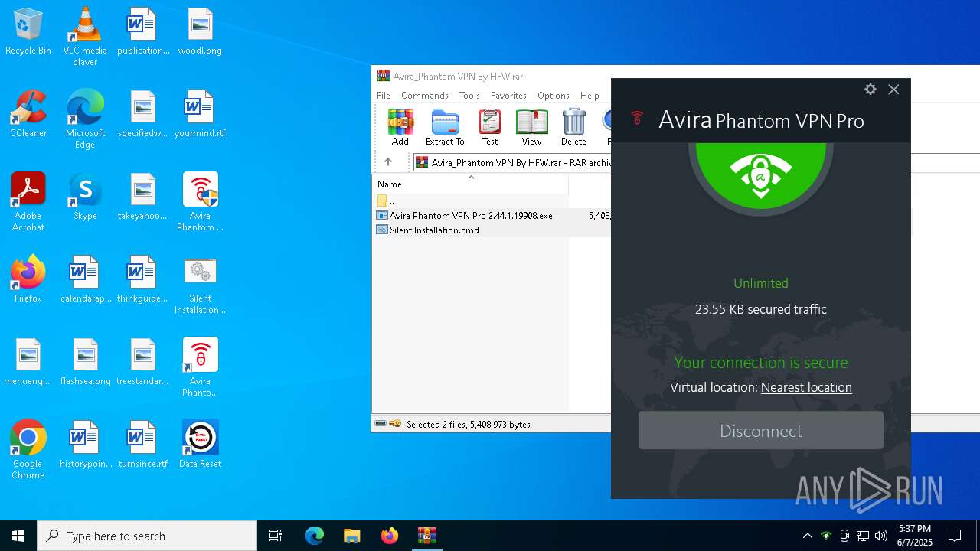Open Google Chrome desktop shortcut
The height and width of the screenshot is (551, 980).
pos(28,450)
